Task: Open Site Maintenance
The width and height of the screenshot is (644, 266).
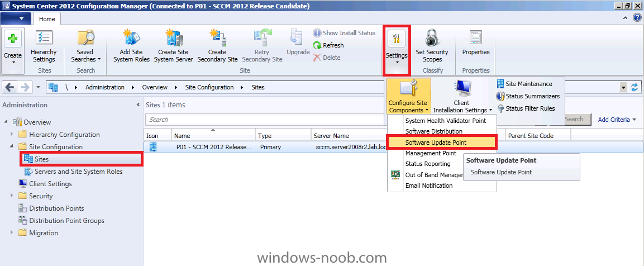Action: coord(524,84)
